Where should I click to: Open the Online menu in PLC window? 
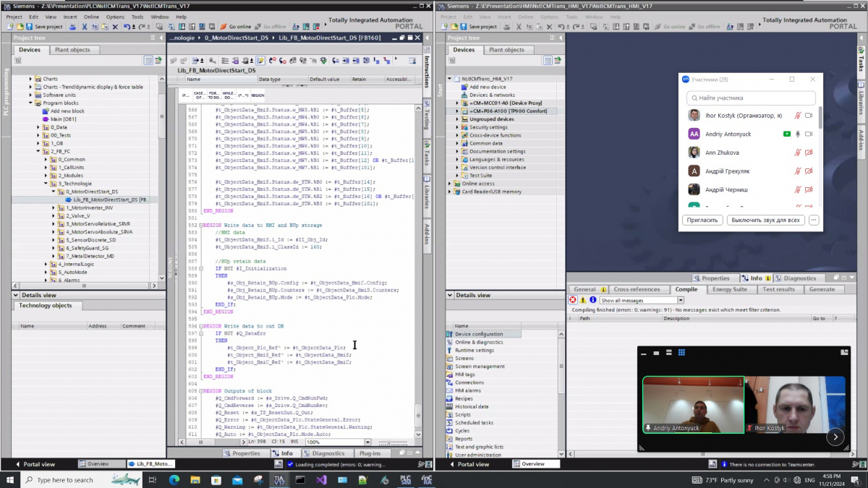[x=91, y=17]
